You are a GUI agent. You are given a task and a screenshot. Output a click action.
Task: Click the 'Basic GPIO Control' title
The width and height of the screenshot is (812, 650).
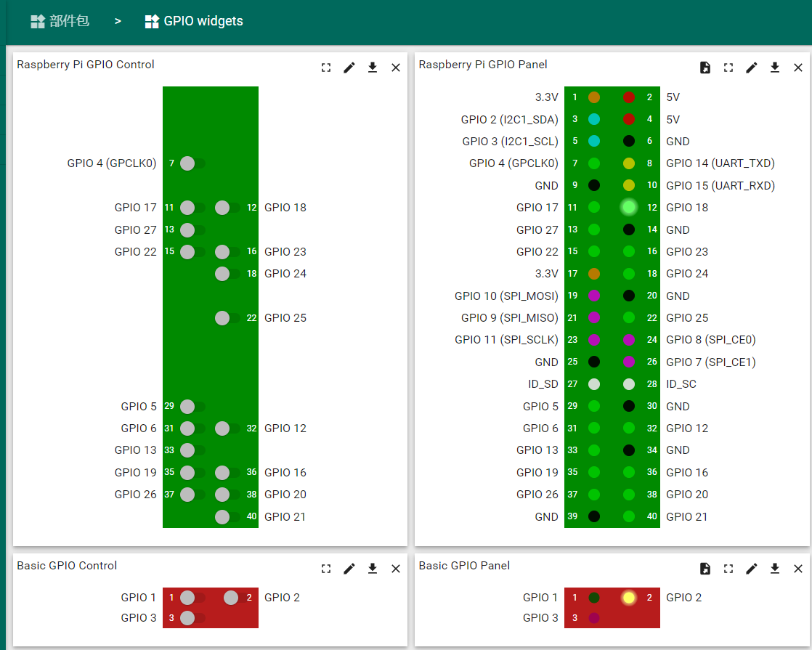(67, 566)
